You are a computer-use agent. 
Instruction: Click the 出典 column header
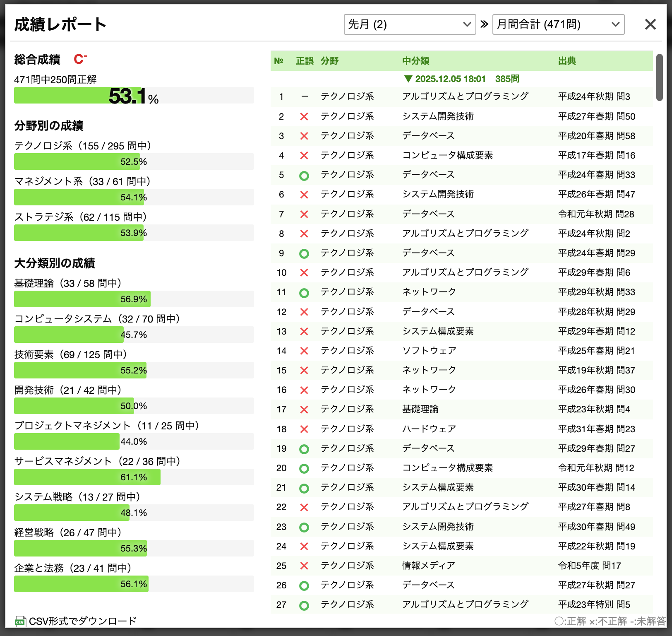pyautogui.click(x=567, y=61)
